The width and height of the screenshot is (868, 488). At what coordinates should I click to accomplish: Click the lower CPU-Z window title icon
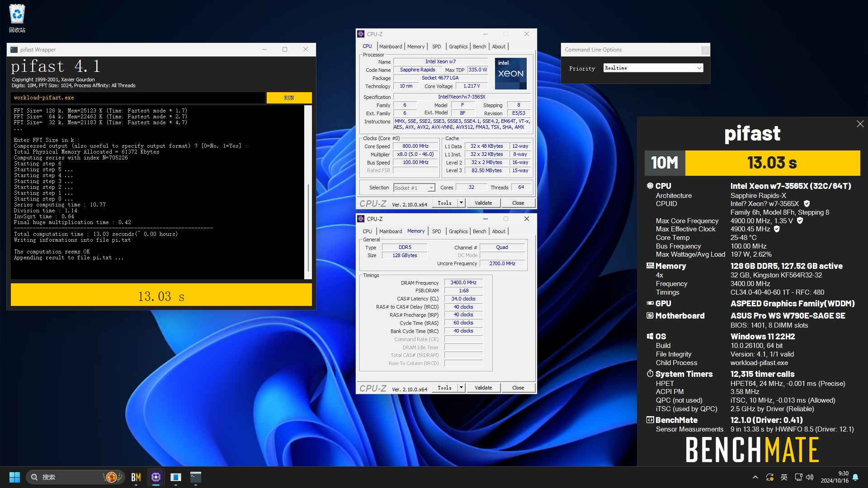[x=361, y=219]
